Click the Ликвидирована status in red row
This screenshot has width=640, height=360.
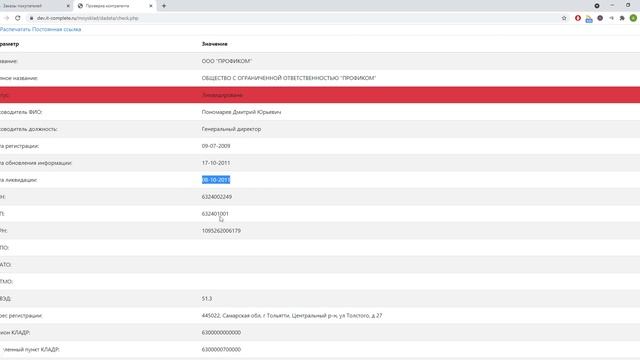click(x=222, y=95)
